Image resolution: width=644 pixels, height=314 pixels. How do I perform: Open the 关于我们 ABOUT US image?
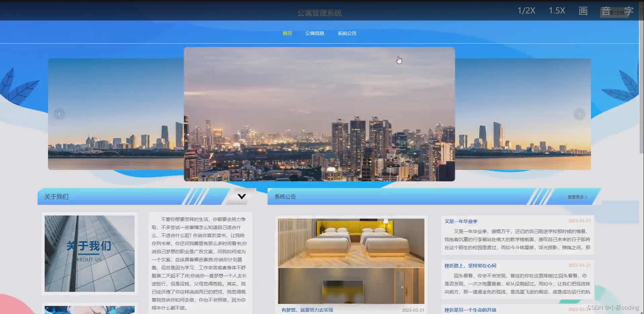90,254
